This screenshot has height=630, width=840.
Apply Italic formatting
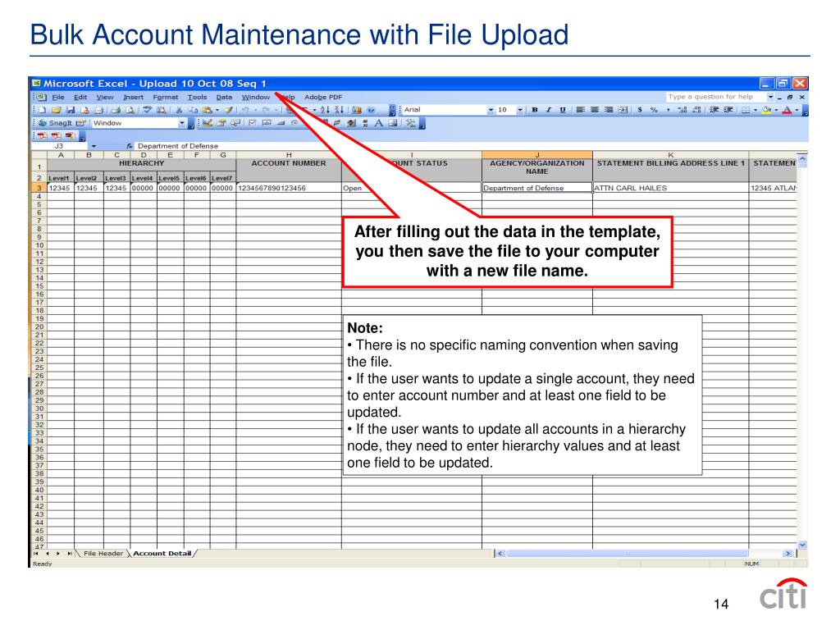(x=548, y=110)
